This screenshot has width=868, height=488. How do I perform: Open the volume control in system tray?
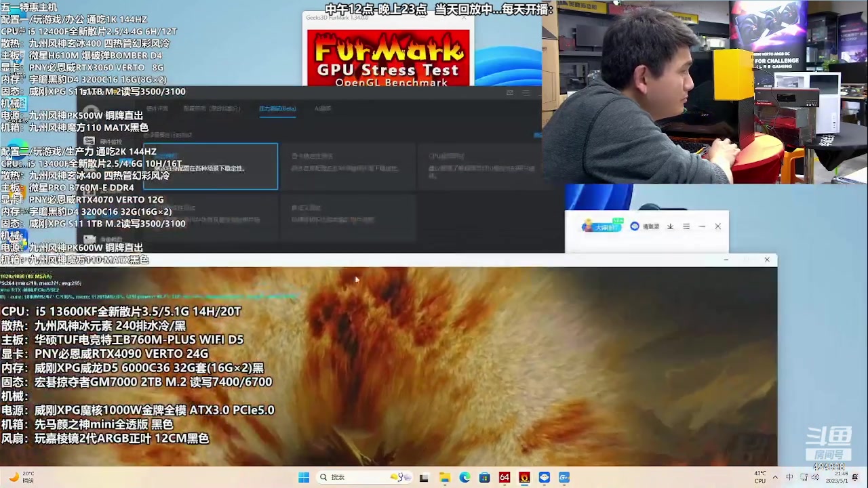(814, 477)
